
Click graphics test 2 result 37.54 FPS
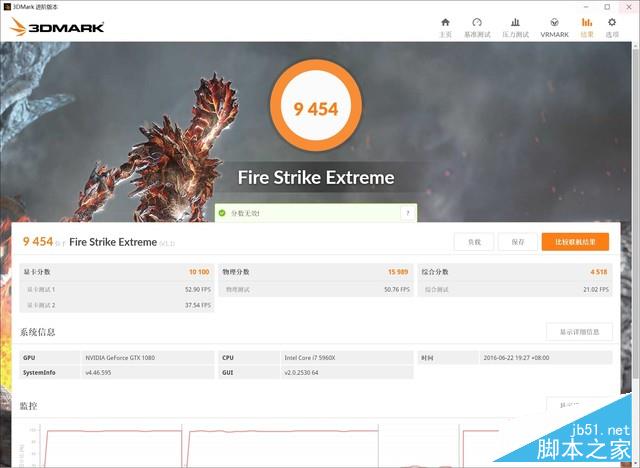pos(198,305)
